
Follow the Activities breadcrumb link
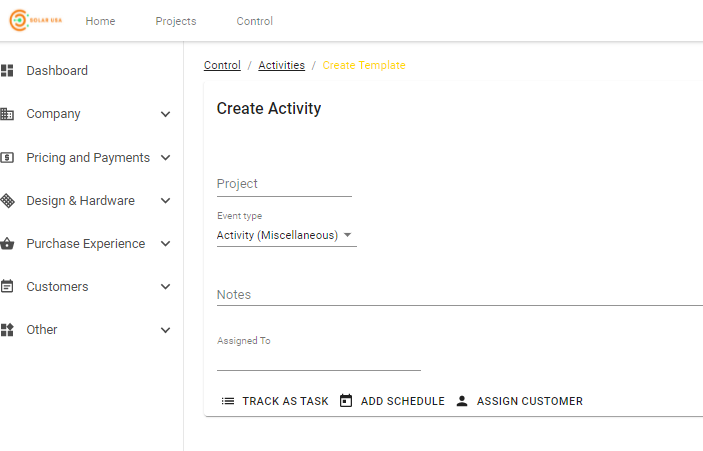click(x=282, y=65)
